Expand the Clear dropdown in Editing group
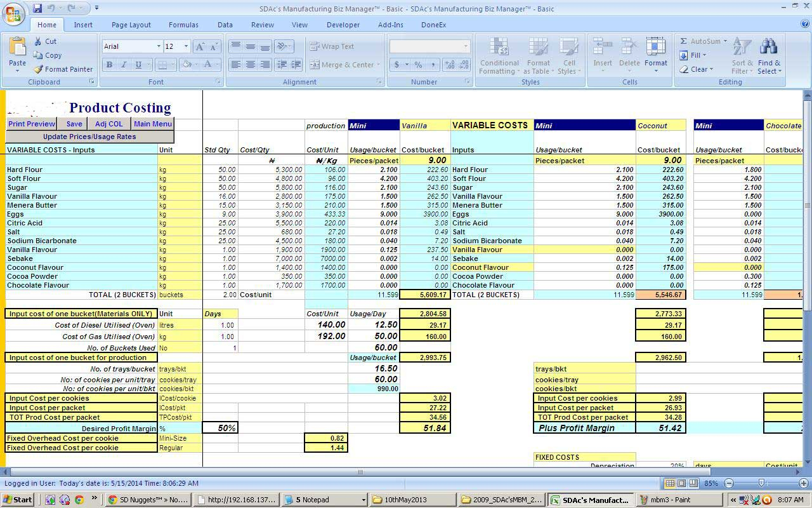 [x=711, y=69]
